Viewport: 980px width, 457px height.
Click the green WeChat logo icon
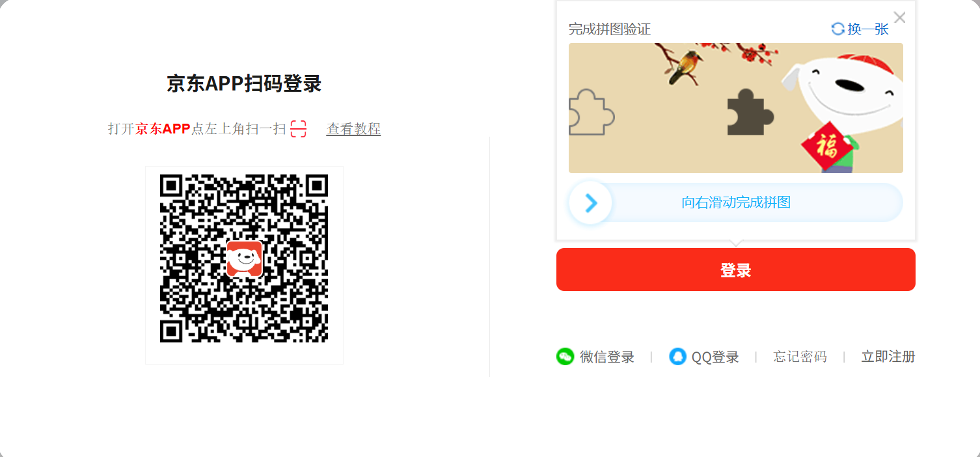[565, 357]
